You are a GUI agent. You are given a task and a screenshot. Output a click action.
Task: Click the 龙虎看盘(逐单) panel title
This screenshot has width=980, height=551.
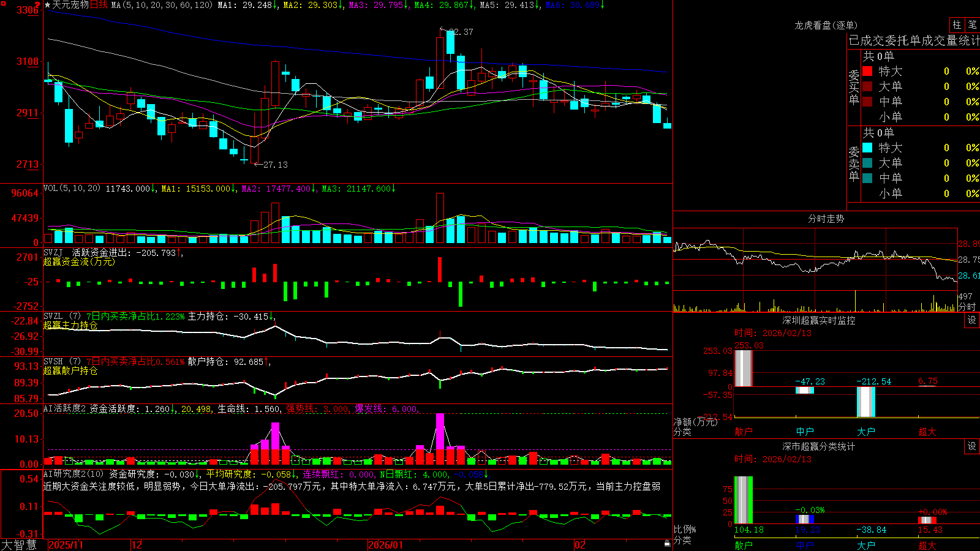tap(826, 25)
